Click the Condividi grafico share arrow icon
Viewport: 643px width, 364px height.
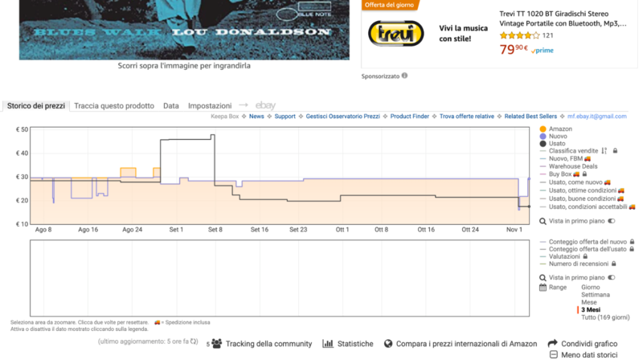coord(553,344)
